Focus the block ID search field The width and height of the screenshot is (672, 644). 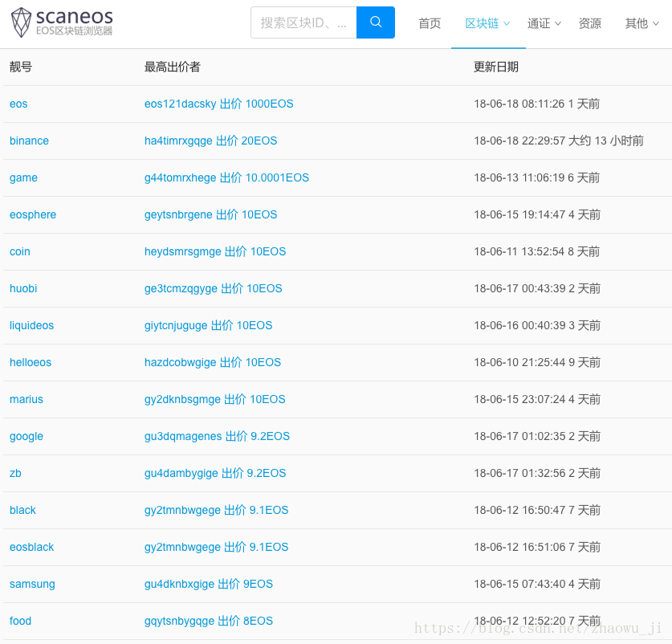point(303,22)
